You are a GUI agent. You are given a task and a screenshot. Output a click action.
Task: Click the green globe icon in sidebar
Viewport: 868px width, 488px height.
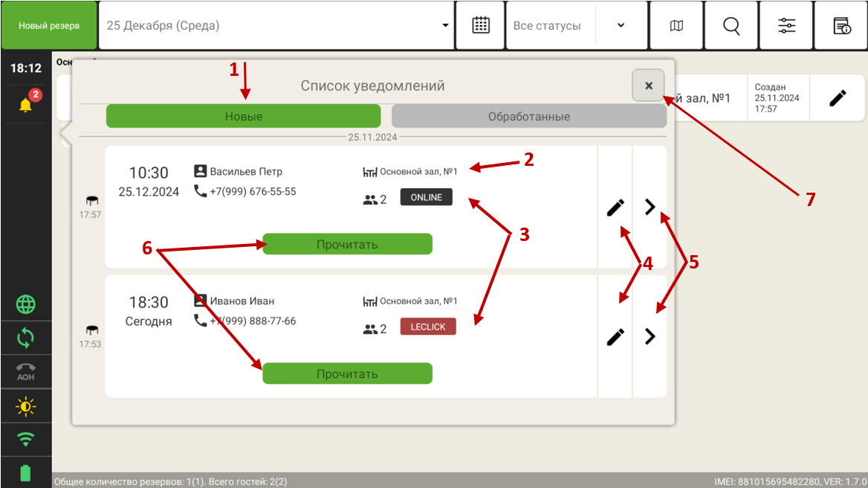coord(26,304)
